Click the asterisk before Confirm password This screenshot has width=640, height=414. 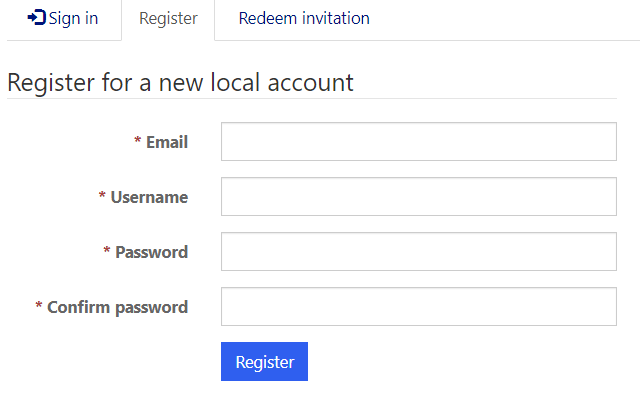39,307
